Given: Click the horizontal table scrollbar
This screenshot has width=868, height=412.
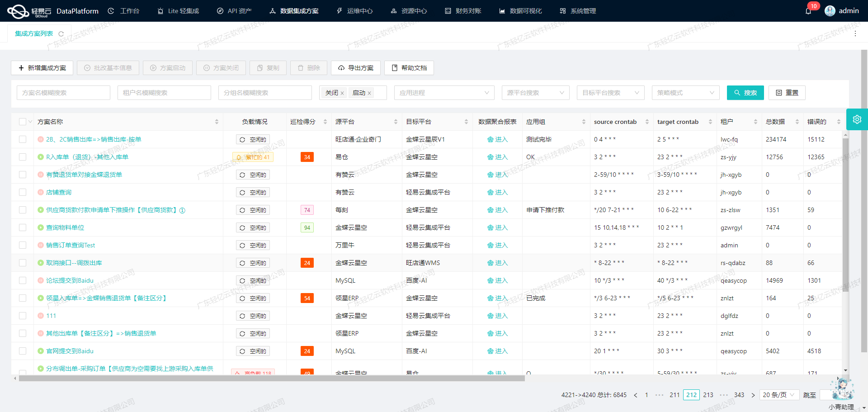Looking at the screenshot, I should click(271, 379).
